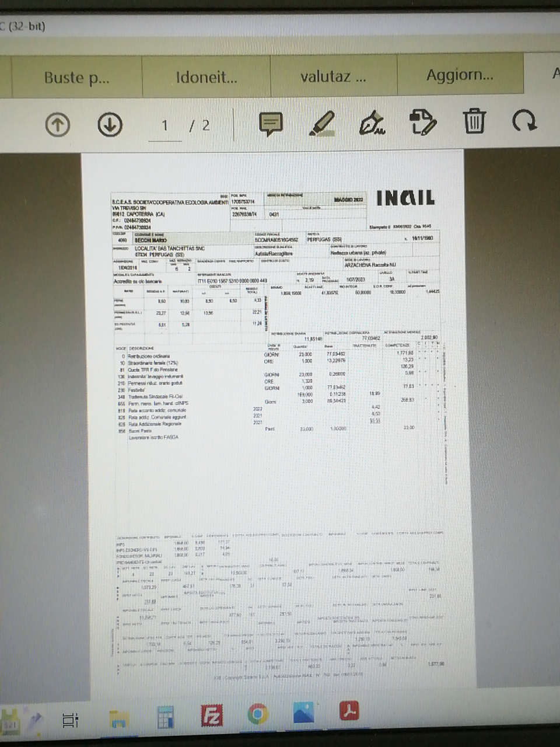Open the Calculator app in taskbar
This screenshot has height=747, width=560.
165,718
